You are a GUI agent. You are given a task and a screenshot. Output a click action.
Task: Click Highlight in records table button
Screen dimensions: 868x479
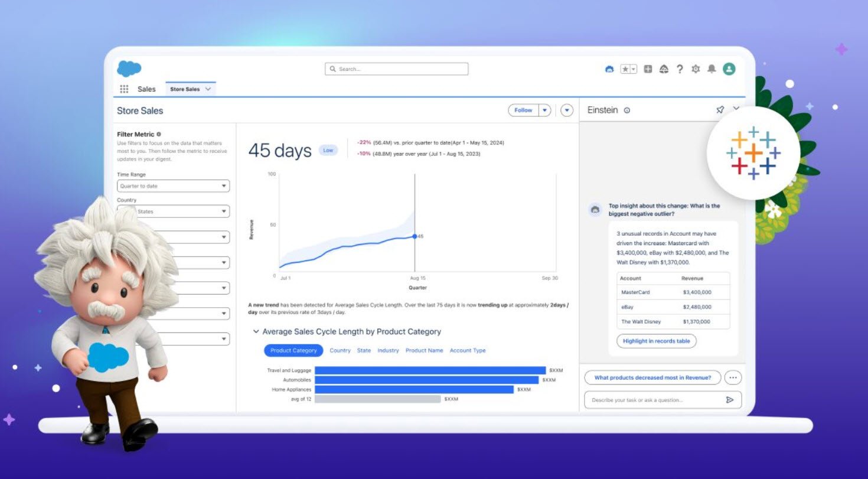656,341
